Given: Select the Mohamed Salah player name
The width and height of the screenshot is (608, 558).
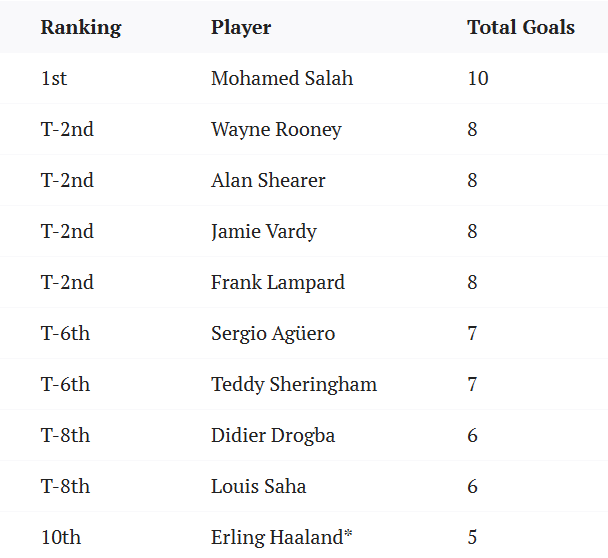Looking at the screenshot, I should (281, 78).
